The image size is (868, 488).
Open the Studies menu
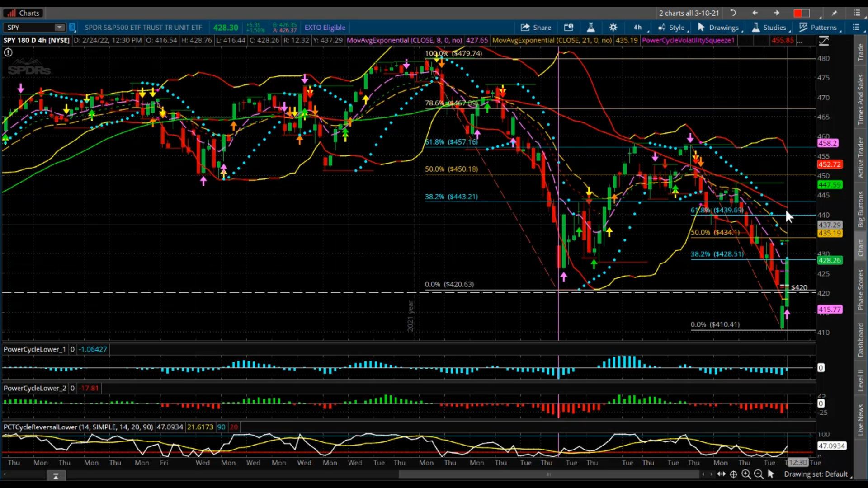[771, 28]
